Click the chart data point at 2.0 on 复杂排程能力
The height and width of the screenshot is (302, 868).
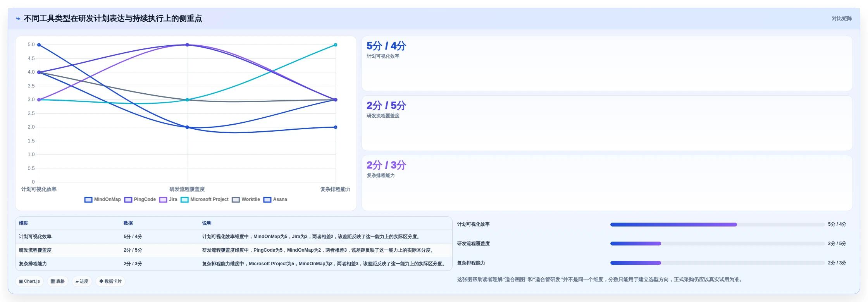[336, 127]
